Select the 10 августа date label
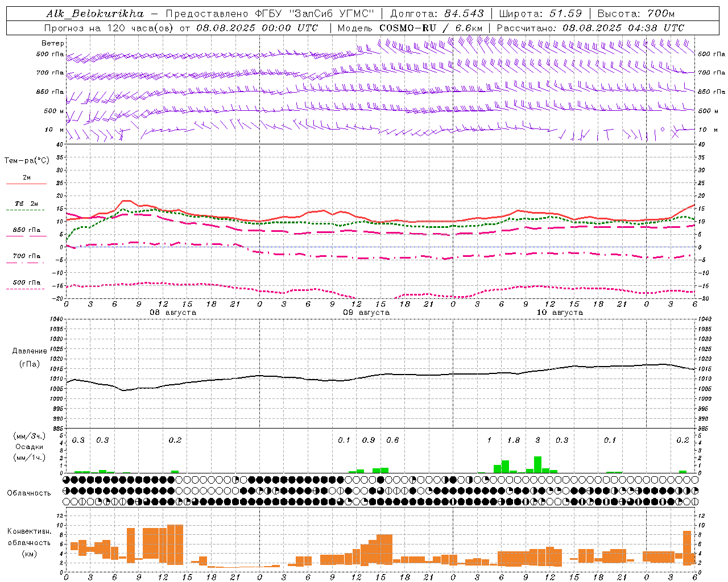 point(560,313)
